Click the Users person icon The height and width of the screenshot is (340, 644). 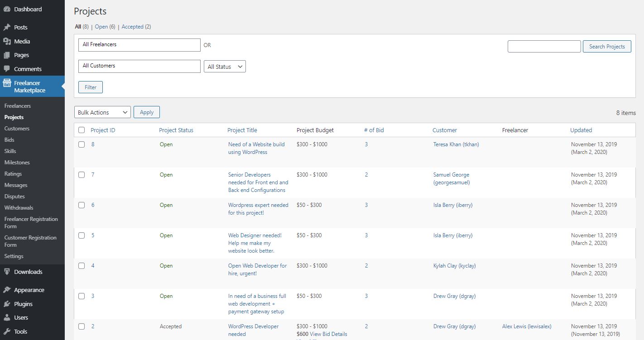pos(7,317)
